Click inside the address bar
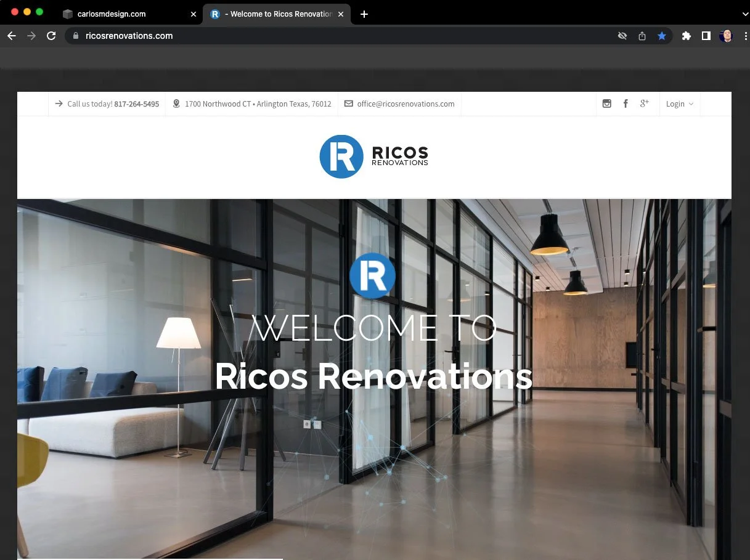Screen dimensions: 750x560 click(x=247, y=36)
